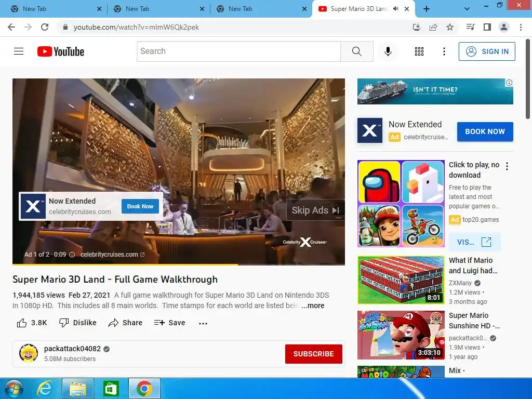The width and height of the screenshot is (532, 399).
Task: Open the tab search dropdown arrow
Action: pos(467,9)
